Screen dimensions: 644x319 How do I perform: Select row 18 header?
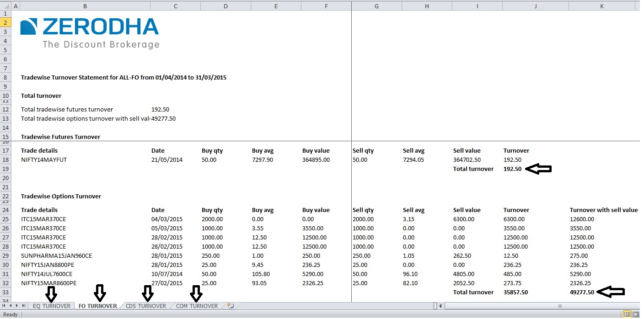coord(5,159)
